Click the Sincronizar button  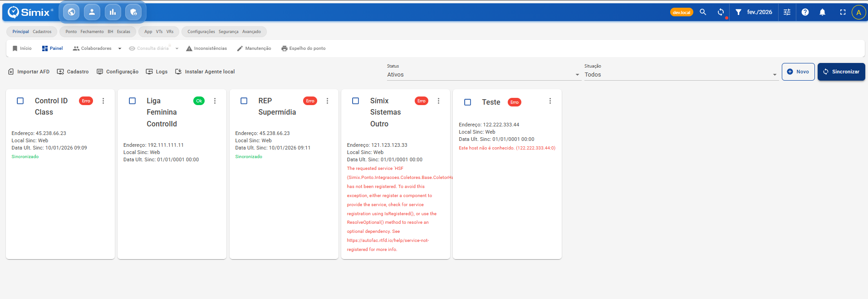pyautogui.click(x=841, y=72)
